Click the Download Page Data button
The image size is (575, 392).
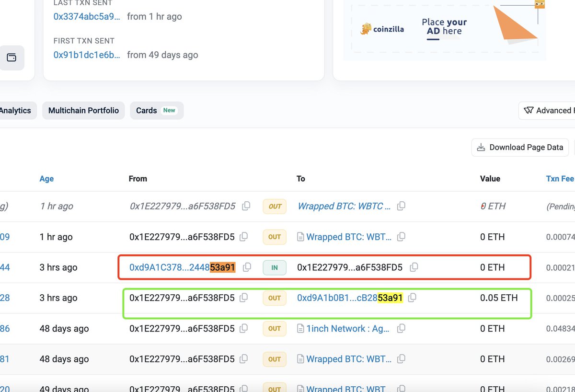[x=520, y=147]
